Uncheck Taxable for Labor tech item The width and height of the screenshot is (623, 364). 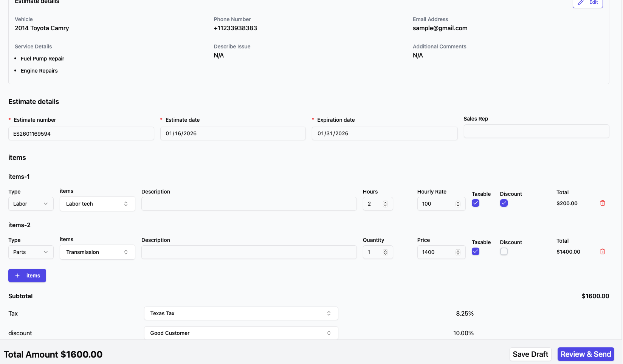tap(476, 203)
